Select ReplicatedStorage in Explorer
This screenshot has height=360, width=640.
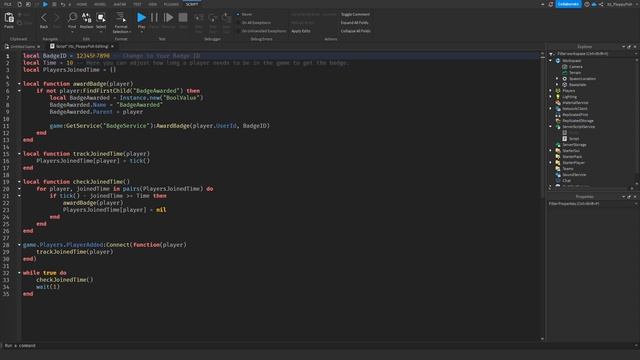tap(578, 121)
